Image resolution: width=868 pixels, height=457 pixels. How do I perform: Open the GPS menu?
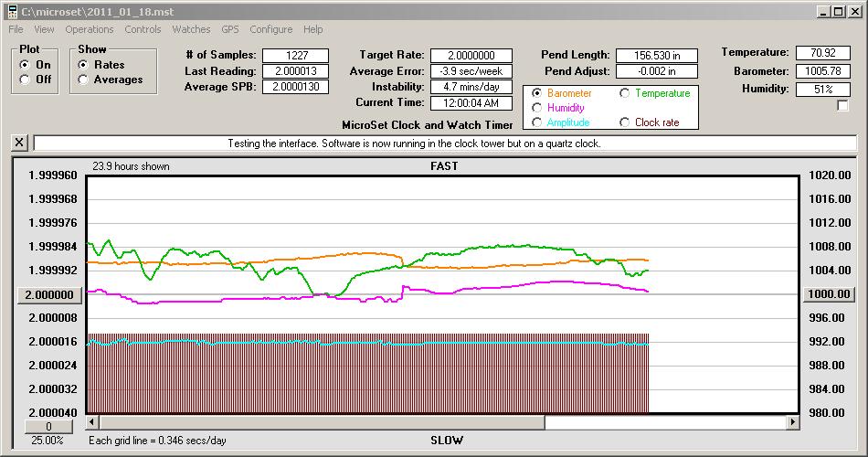[x=229, y=29]
